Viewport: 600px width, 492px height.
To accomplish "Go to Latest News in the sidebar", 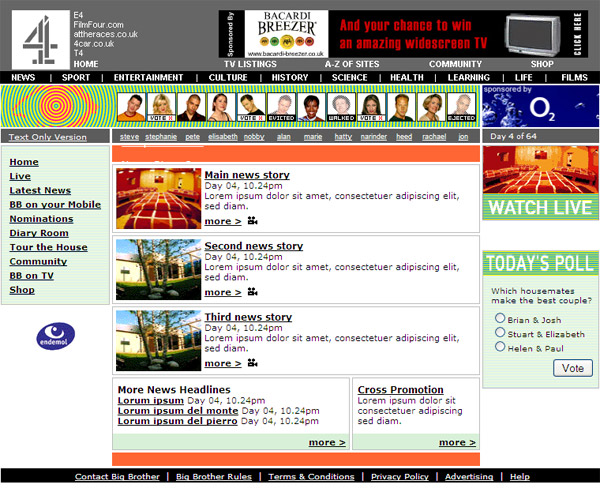I will (40, 190).
